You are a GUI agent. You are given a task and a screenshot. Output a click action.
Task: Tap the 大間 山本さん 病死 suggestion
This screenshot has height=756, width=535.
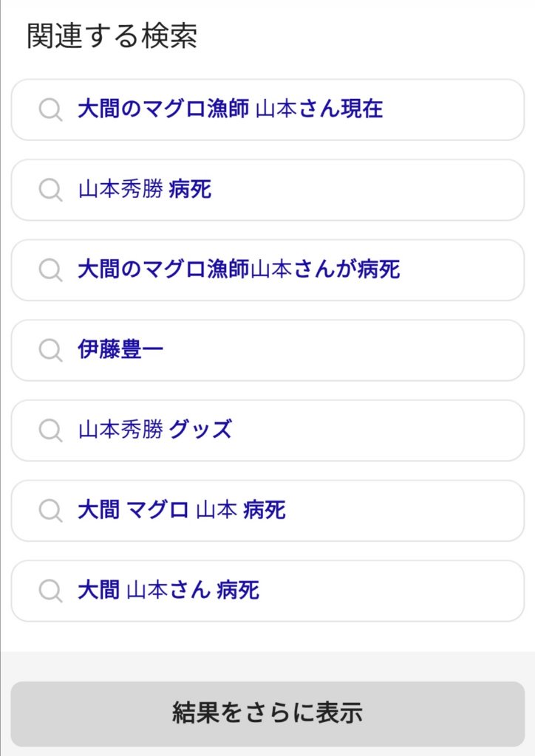click(168, 591)
